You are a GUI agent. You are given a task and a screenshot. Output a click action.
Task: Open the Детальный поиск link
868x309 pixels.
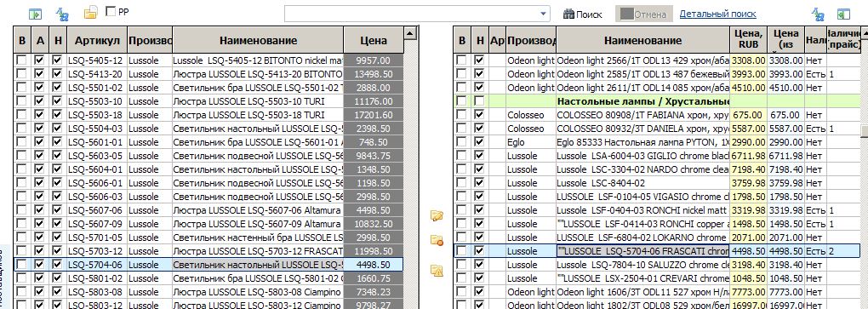pyautogui.click(x=717, y=14)
